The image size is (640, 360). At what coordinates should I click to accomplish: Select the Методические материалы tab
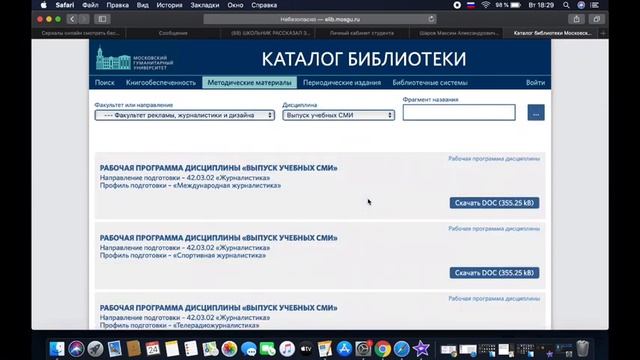click(249, 82)
